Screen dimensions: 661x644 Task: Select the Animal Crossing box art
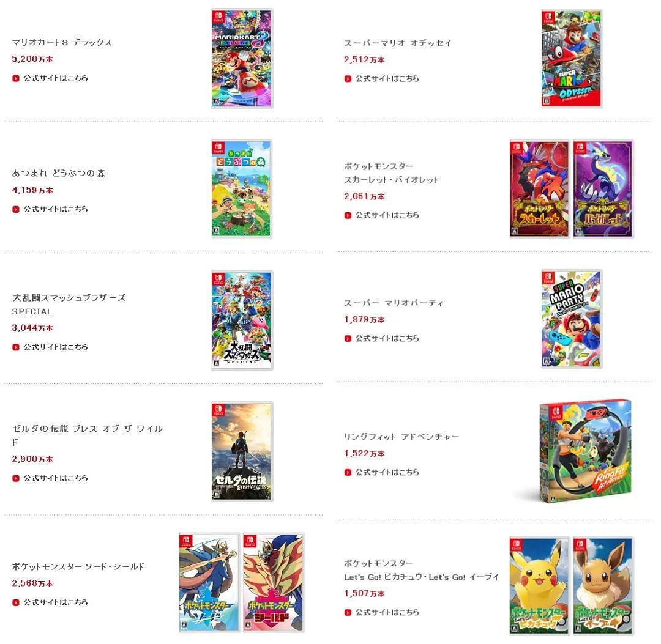click(x=242, y=189)
